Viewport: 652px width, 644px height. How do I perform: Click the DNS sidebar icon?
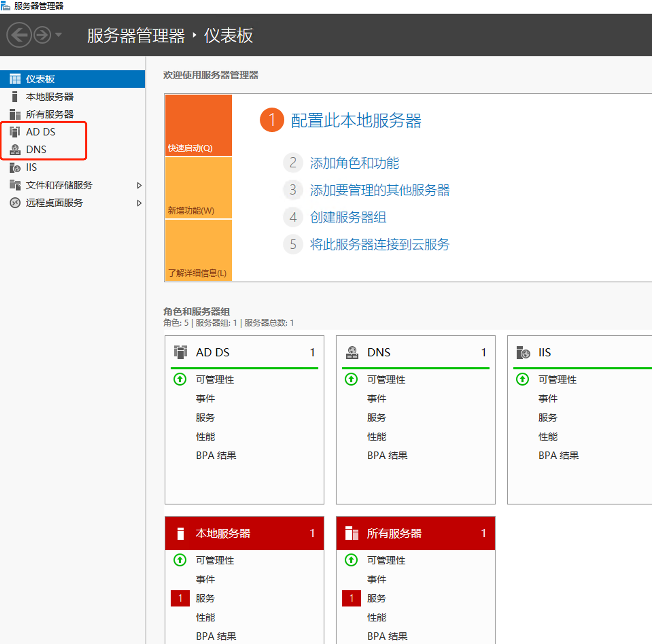click(15, 150)
